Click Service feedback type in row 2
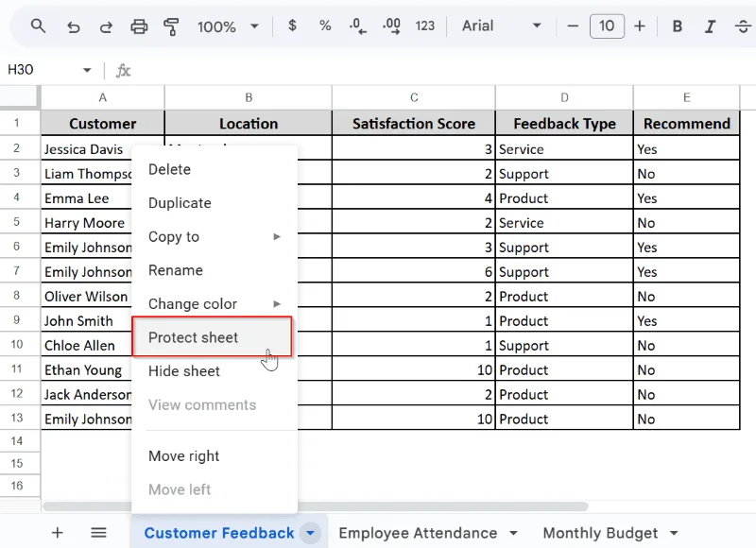756x548 pixels. [x=564, y=149]
